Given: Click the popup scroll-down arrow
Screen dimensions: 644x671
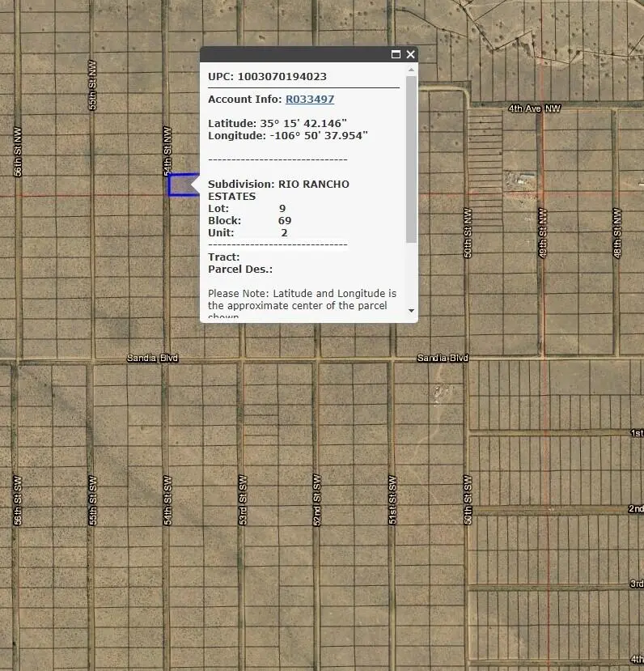Looking at the screenshot, I should point(411,310).
